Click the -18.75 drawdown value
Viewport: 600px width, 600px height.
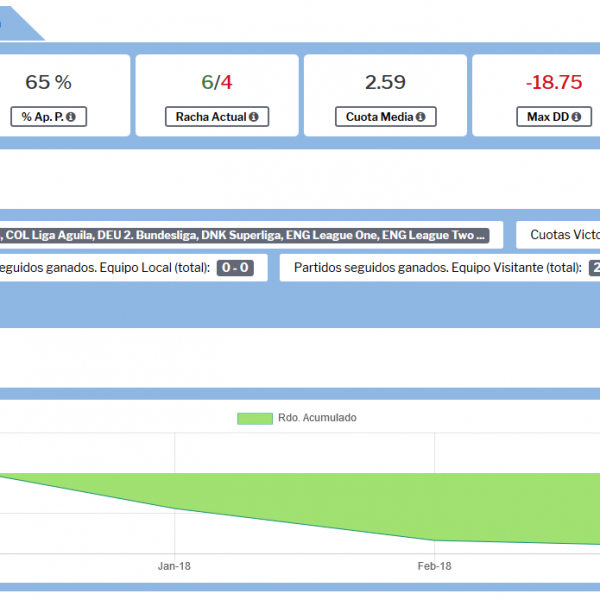pos(554,82)
